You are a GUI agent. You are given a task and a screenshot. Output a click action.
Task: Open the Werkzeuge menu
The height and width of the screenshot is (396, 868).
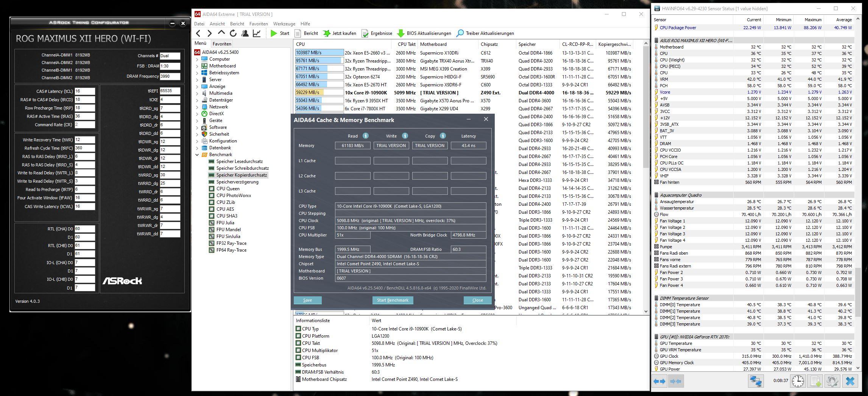pyautogui.click(x=284, y=23)
